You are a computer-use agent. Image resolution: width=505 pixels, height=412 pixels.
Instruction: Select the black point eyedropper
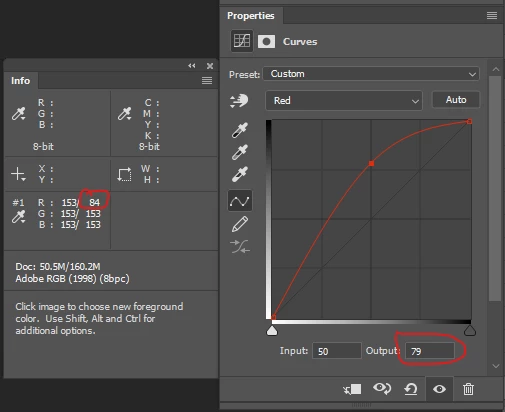point(240,130)
